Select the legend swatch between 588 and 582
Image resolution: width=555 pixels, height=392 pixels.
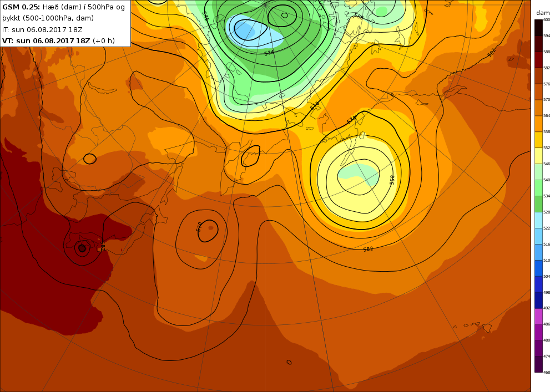click(x=538, y=60)
